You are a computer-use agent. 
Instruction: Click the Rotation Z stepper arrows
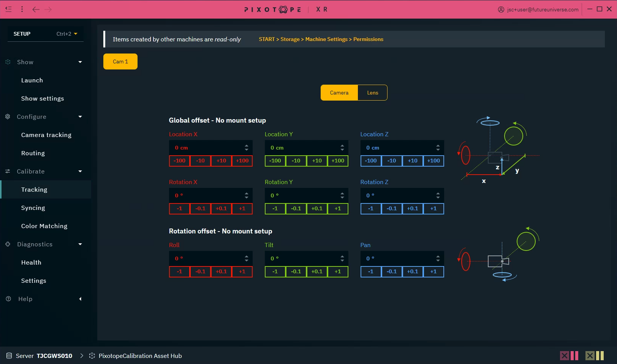pos(438,195)
